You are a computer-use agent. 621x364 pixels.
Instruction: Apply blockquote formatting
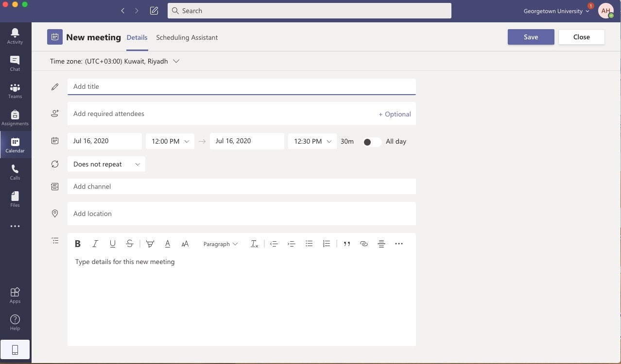tap(347, 244)
